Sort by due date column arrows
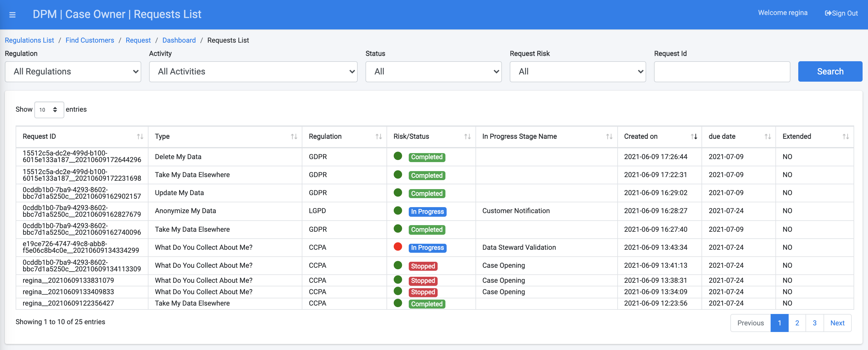 pyautogui.click(x=767, y=136)
